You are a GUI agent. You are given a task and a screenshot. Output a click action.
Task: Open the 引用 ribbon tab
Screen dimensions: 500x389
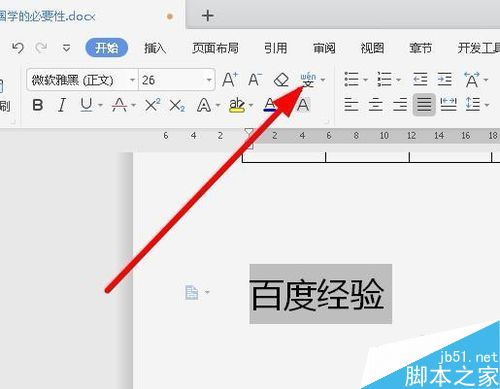(x=275, y=48)
